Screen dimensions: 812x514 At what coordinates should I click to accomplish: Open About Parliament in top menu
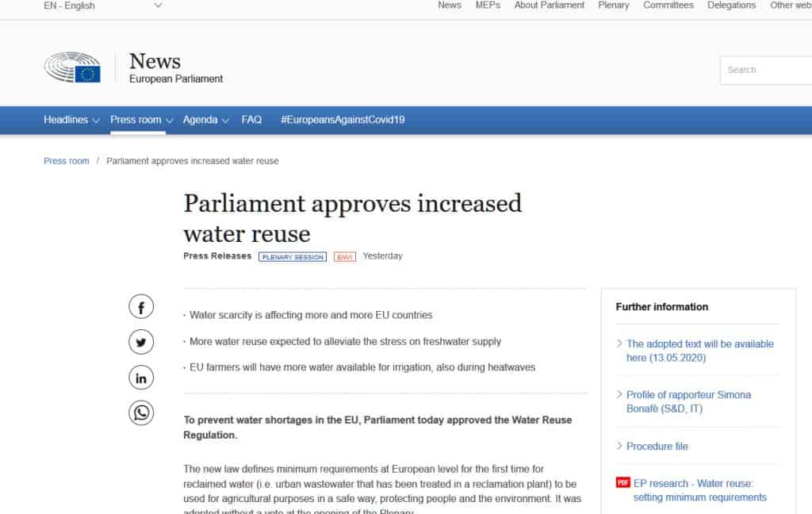pos(549,6)
